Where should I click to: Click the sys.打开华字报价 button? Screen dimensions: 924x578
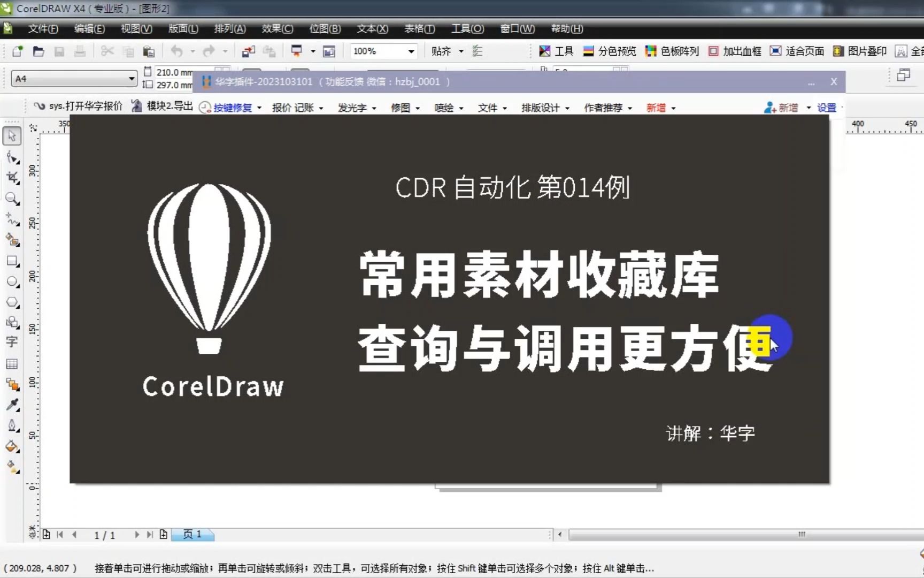pos(86,106)
